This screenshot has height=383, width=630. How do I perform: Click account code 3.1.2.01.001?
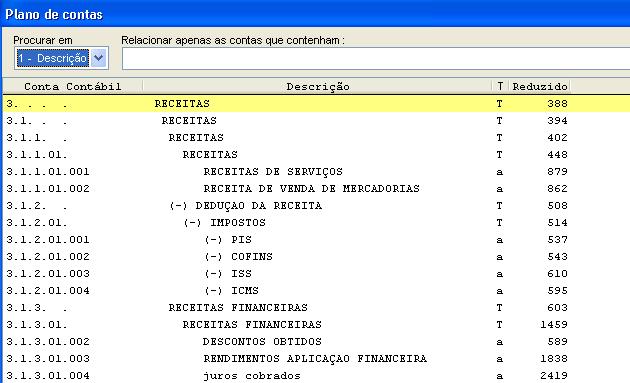[x=48, y=240]
